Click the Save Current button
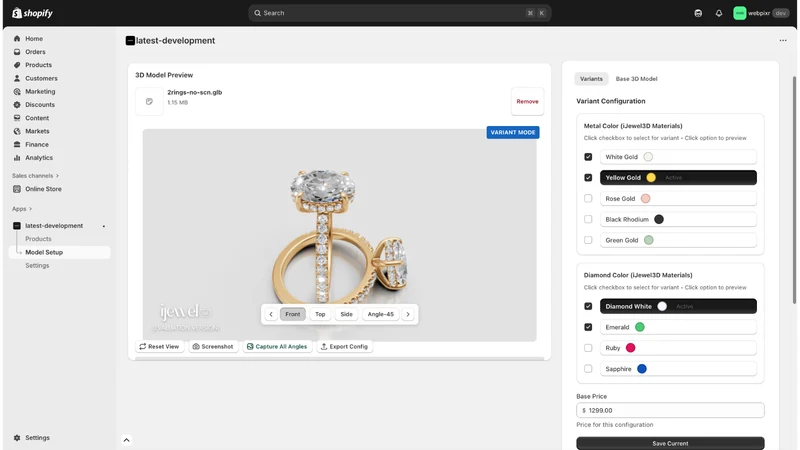Viewport: 800px width, 450px height. pos(670,443)
